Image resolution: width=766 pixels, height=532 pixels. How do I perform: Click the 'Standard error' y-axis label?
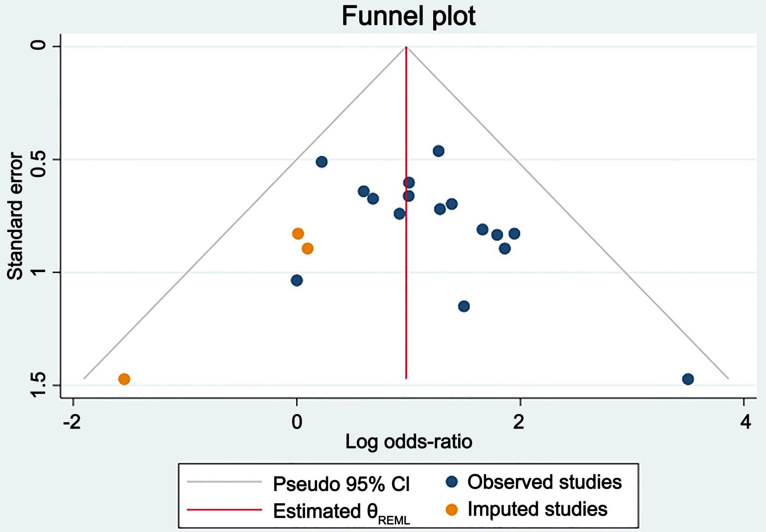click(x=15, y=216)
